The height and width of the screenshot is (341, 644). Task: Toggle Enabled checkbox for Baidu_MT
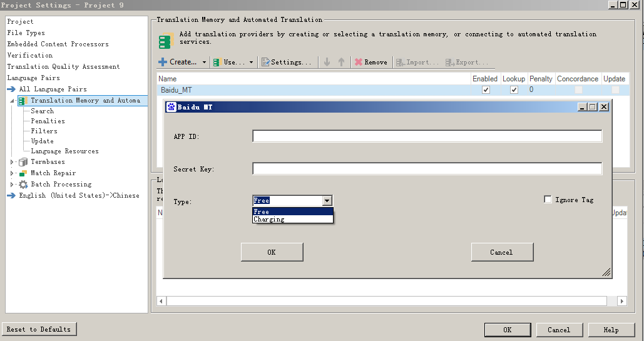(x=486, y=90)
